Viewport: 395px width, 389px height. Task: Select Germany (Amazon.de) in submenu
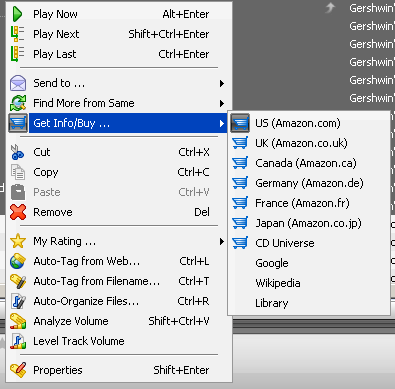[309, 183]
